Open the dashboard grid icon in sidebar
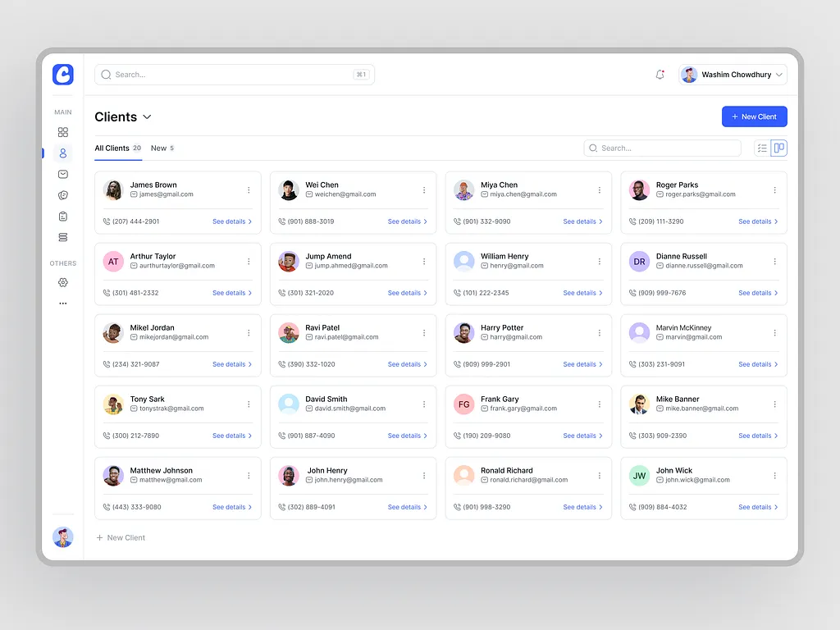840x630 pixels. 63,131
